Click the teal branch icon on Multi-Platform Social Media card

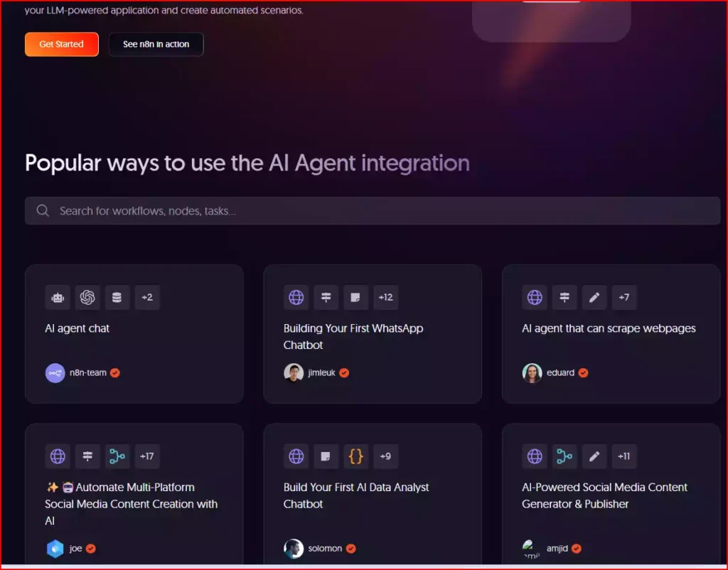pos(117,456)
